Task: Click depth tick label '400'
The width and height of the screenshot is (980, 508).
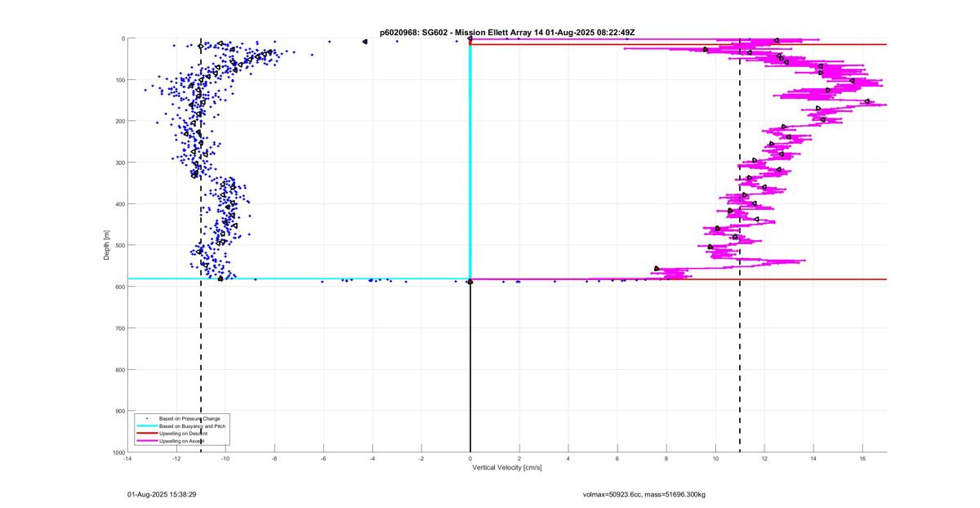Action: 119,204
